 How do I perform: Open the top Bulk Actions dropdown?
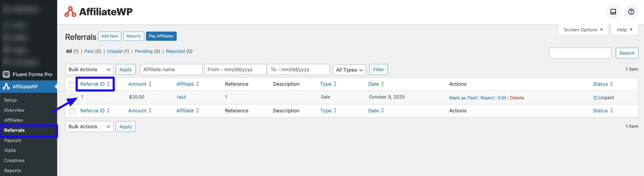coord(89,70)
